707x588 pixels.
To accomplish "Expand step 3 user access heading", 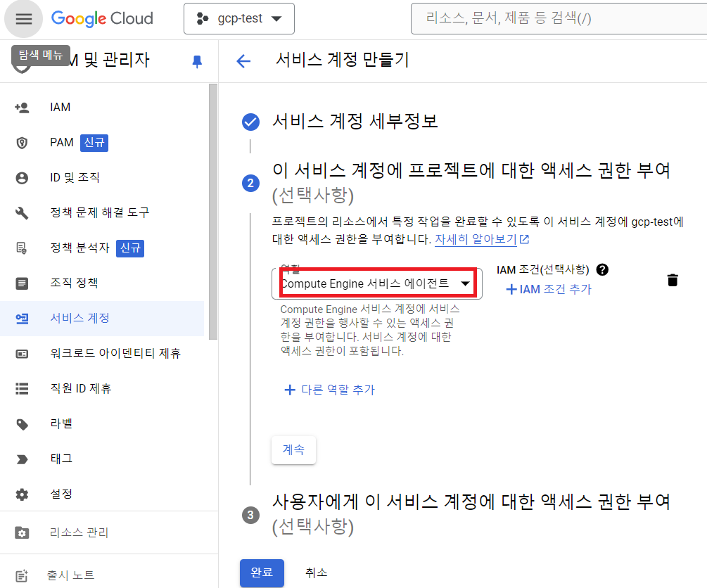I will pos(471,513).
